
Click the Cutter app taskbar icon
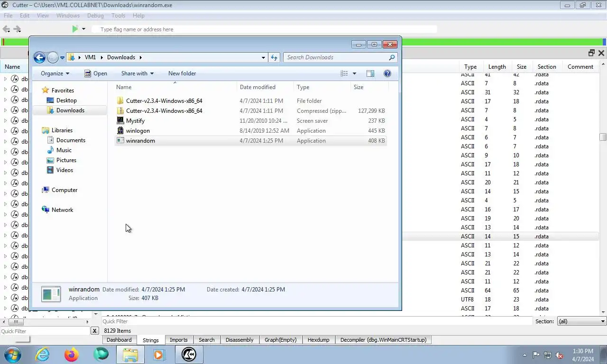click(x=189, y=355)
